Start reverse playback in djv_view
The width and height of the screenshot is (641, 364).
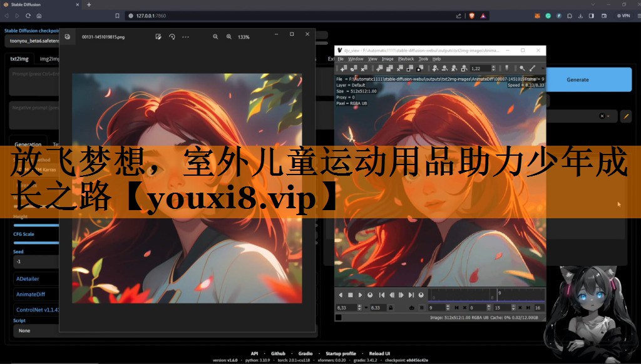point(341,295)
